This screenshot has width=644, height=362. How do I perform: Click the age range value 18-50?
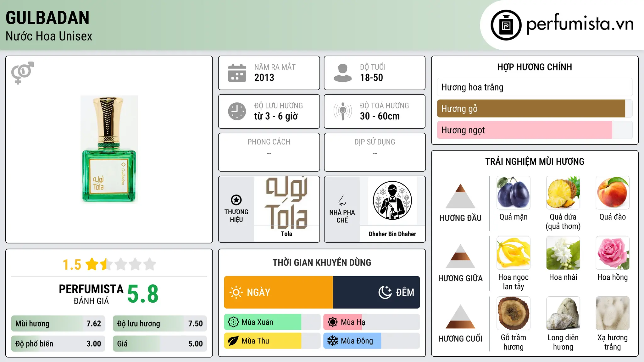371,78
